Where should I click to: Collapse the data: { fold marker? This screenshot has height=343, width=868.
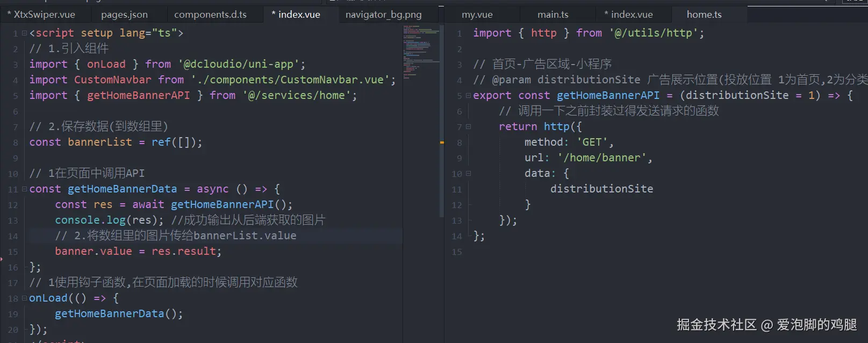[x=468, y=174]
